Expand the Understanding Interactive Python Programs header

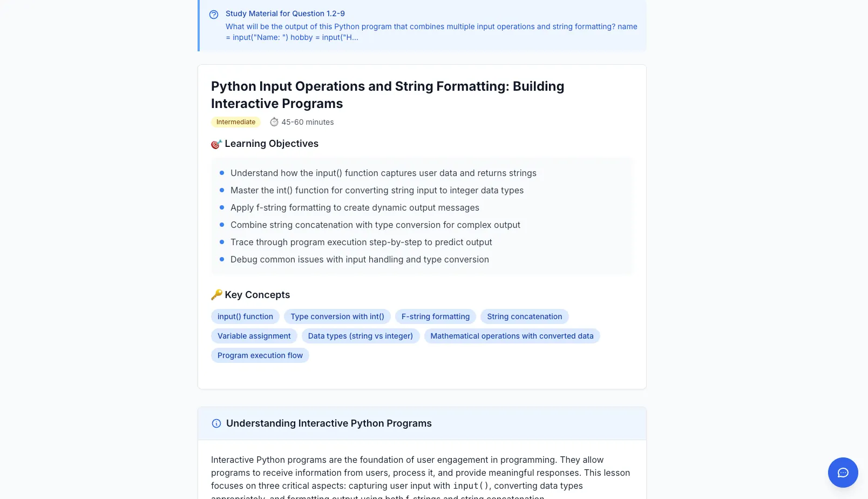click(x=329, y=423)
